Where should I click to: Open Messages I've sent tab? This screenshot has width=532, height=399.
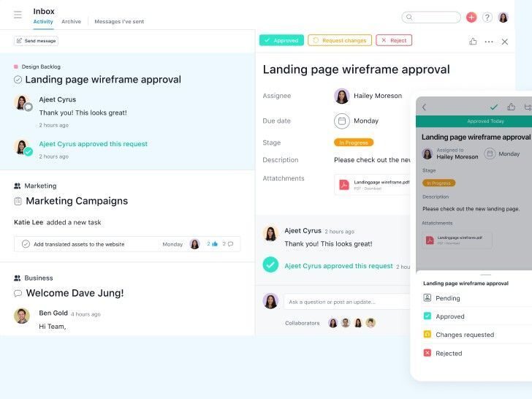coord(119,22)
